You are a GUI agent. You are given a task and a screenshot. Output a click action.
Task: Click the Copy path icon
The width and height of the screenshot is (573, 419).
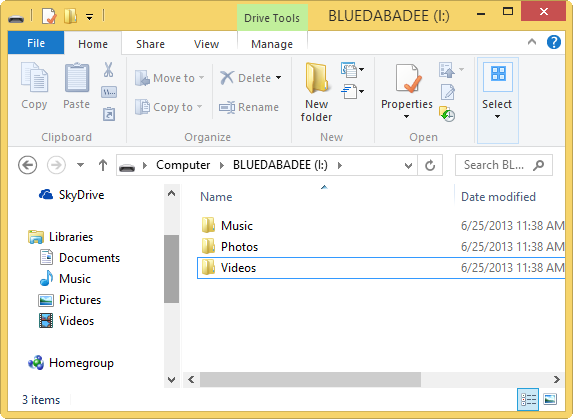(109, 92)
